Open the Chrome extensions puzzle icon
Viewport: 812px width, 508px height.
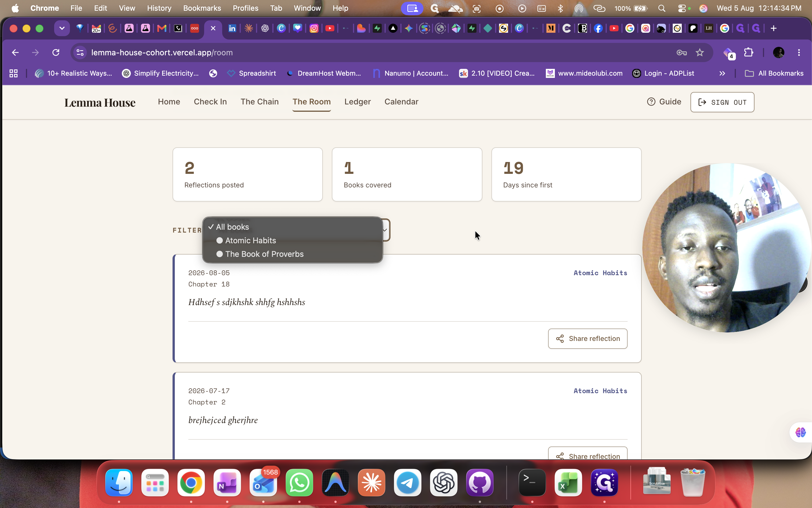pos(749,52)
